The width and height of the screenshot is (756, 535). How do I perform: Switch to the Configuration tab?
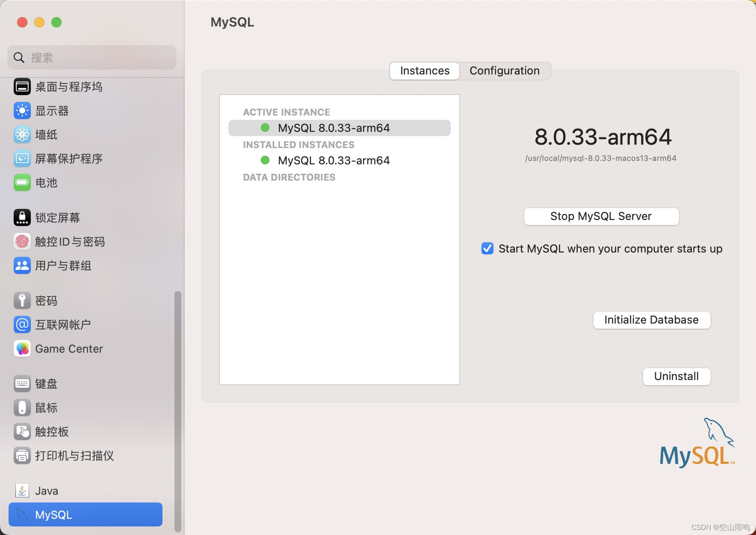(505, 71)
